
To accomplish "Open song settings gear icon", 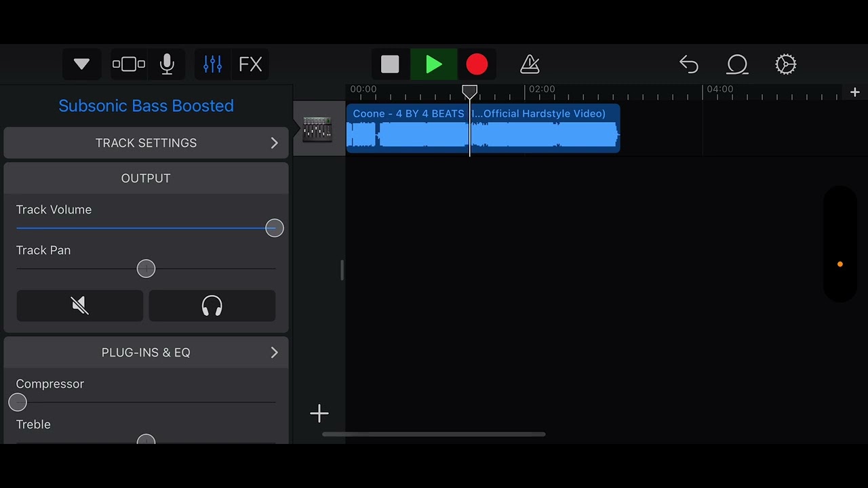I will point(785,64).
